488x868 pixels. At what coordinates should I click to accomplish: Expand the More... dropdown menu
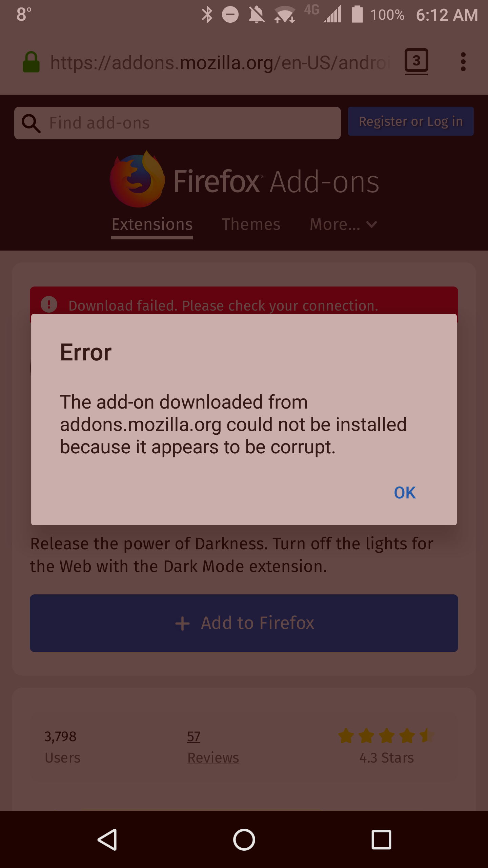click(x=343, y=224)
